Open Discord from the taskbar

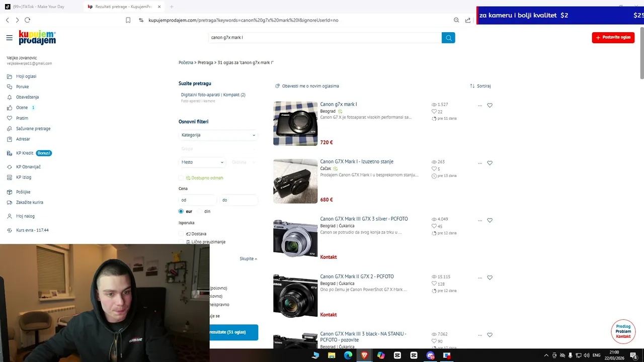430,355
